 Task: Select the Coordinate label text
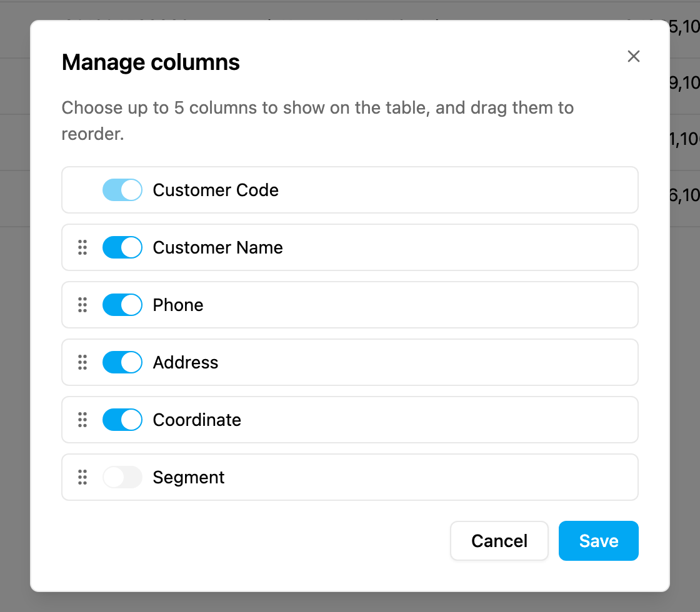tap(197, 420)
